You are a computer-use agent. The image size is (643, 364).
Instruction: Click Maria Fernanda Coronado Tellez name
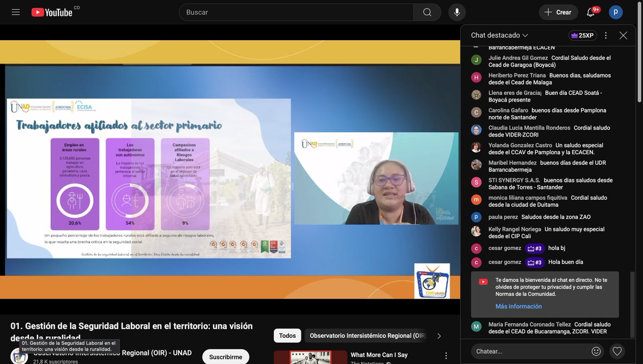point(529,324)
